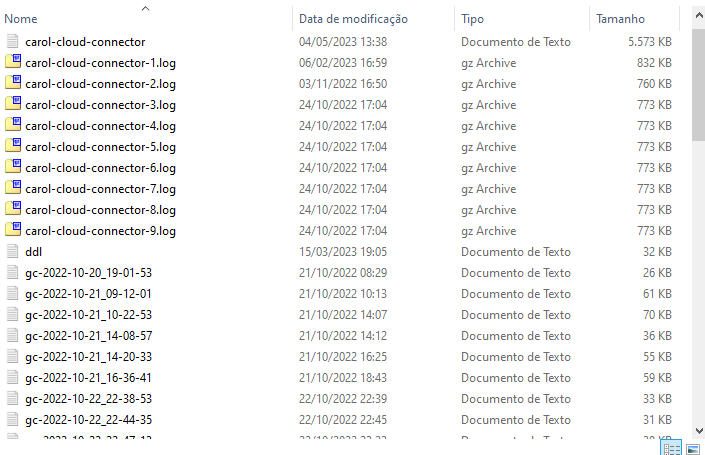The image size is (705, 455).
Task: Select the ddl text document icon
Action: point(13,252)
